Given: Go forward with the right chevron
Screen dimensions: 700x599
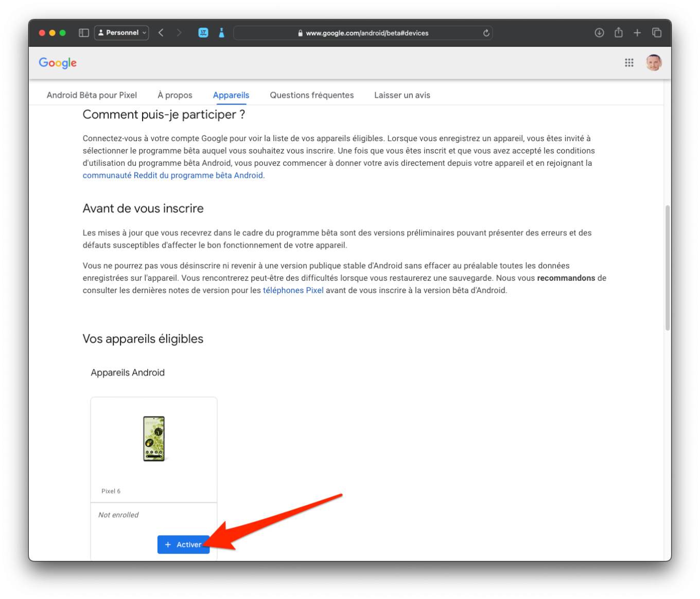Looking at the screenshot, I should point(179,33).
